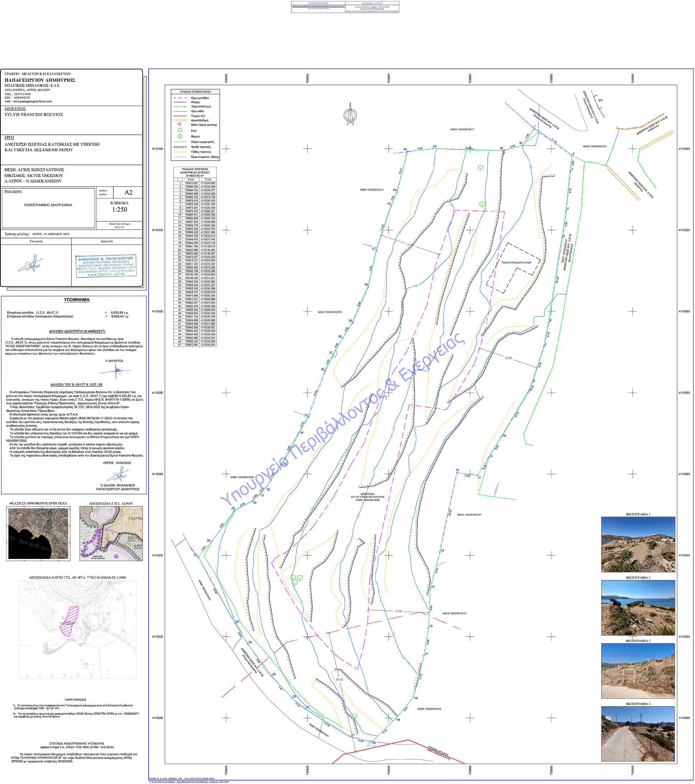Click the label ΚΑΕΚ 100420912010
Image resolution: width=695 pixels, height=784 pixels.
(x=330, y=312)
